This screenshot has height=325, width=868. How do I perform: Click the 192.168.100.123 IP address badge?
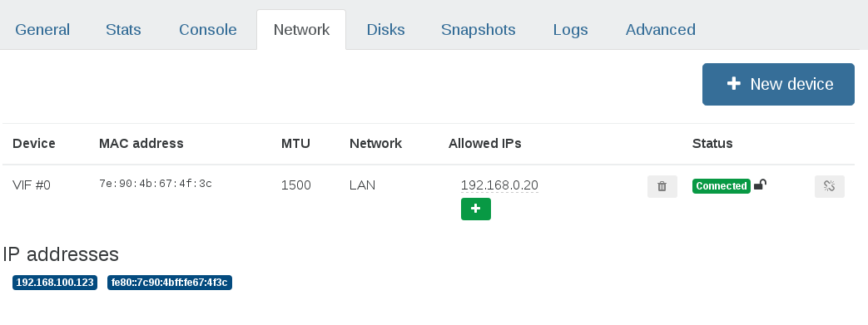(55, 283)
